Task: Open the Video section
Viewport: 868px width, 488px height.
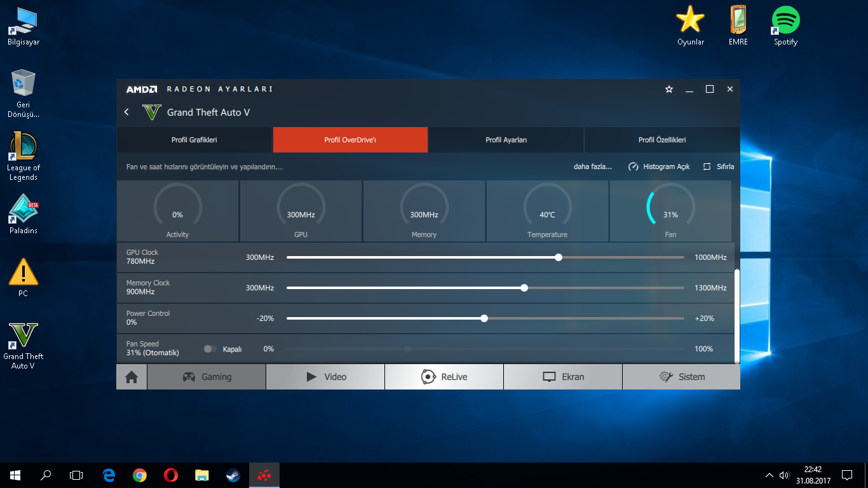Action: pyautogui.click(x=325, y=377)
